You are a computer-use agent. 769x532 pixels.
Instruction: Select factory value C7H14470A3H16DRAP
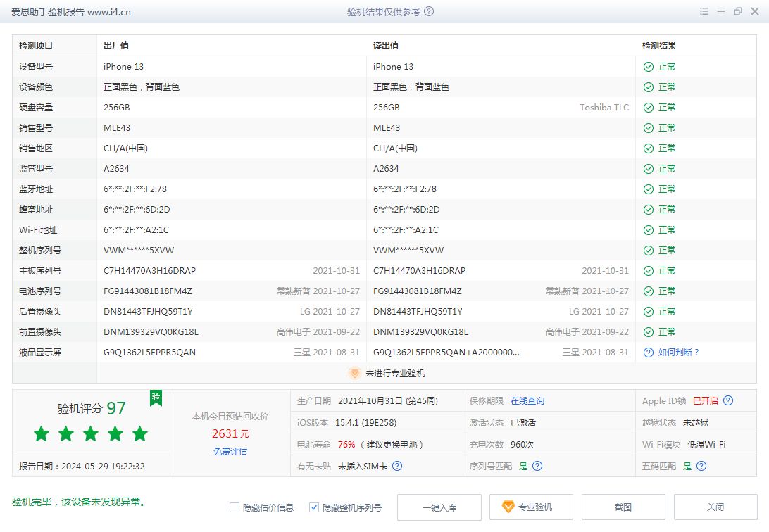coord(149,271)
